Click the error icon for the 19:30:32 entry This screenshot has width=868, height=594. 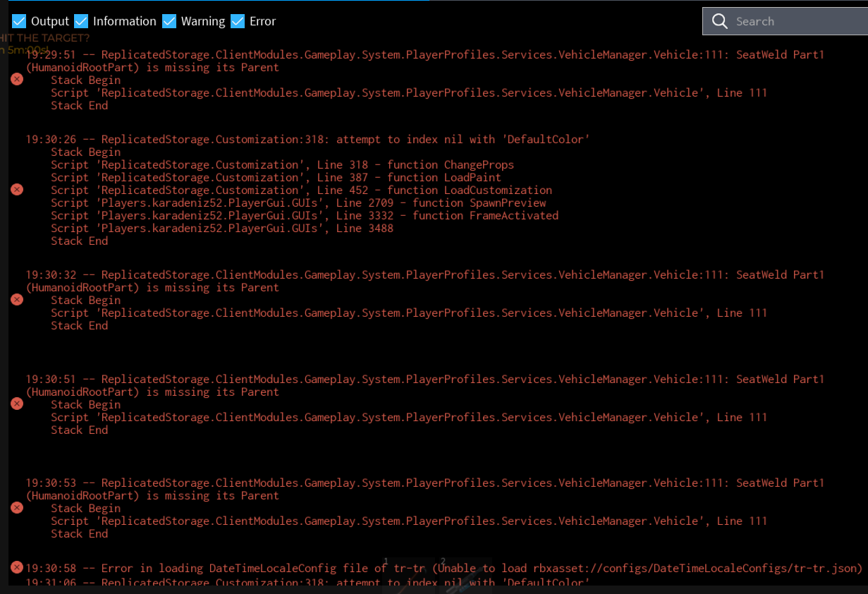pos(17,300)
